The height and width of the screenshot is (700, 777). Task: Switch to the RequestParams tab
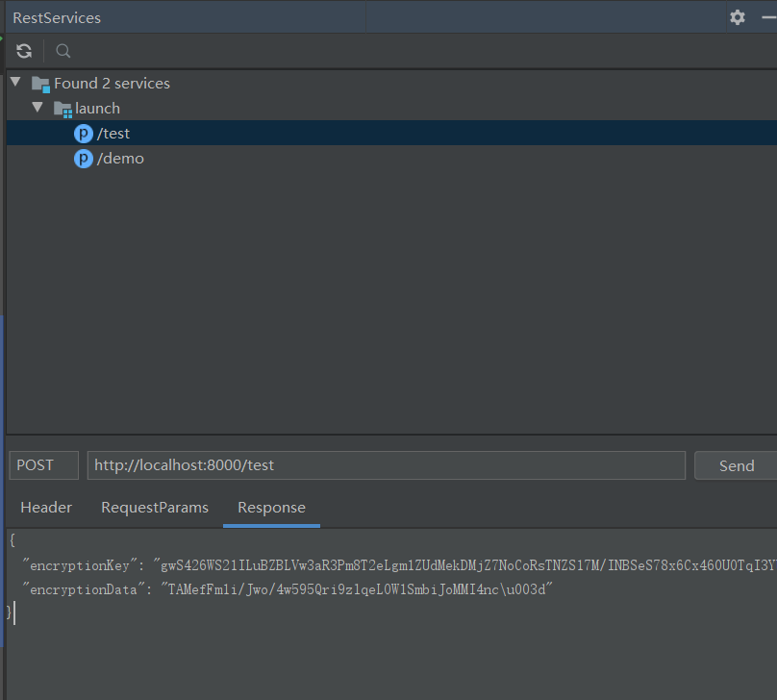[x=155, y=508]
